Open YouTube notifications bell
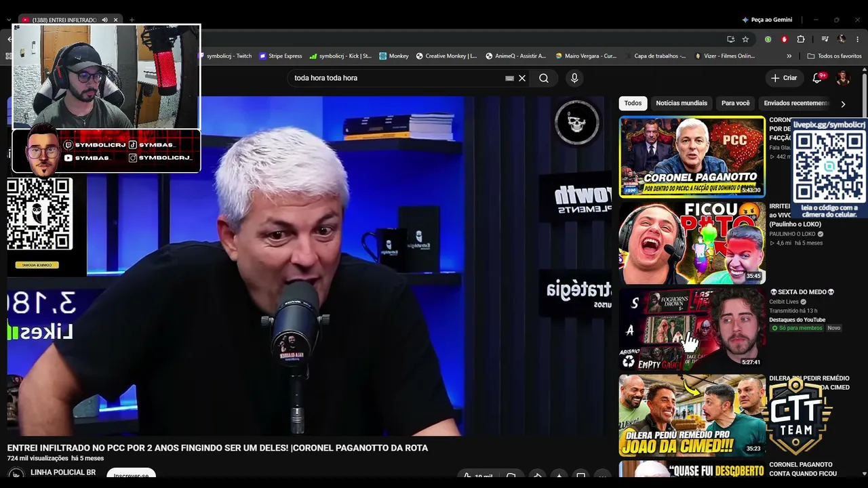 [x=817, y=78]
